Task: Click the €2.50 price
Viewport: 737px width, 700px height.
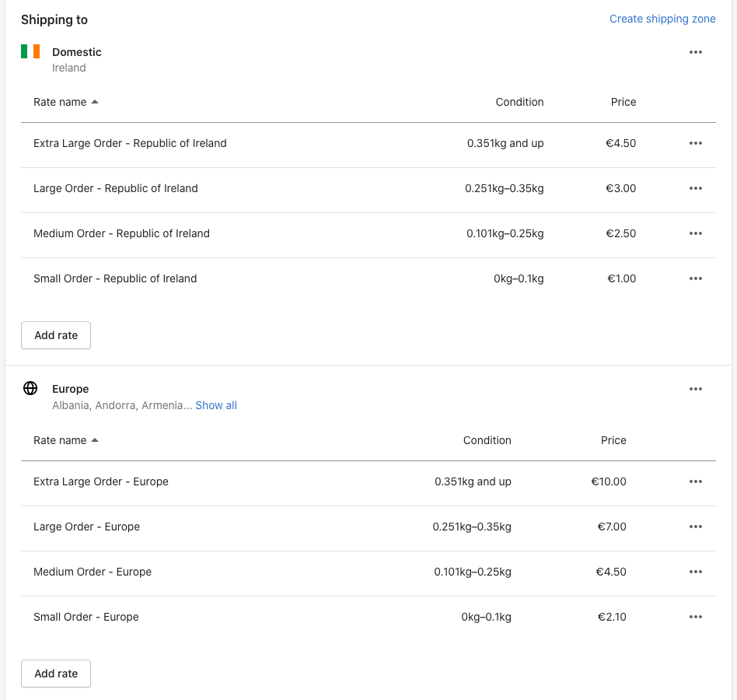Action: coord(620,233)
